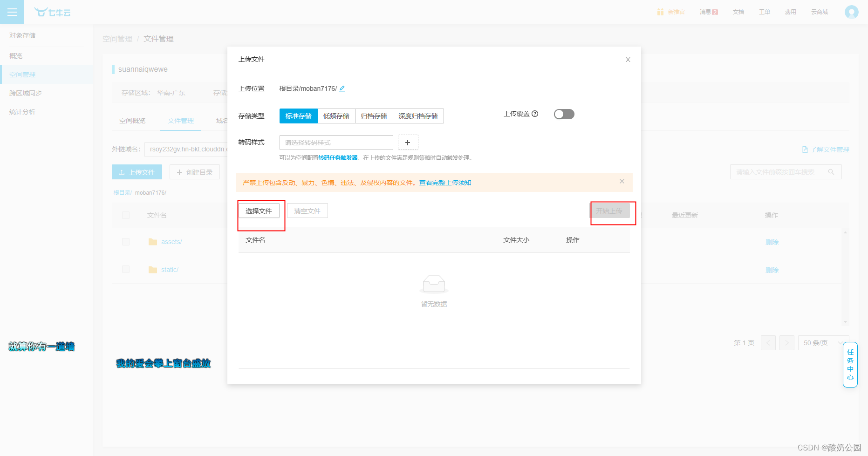Open the user avatar menu
This screenshot has width=868, height=456.
(x=851, y=12)
